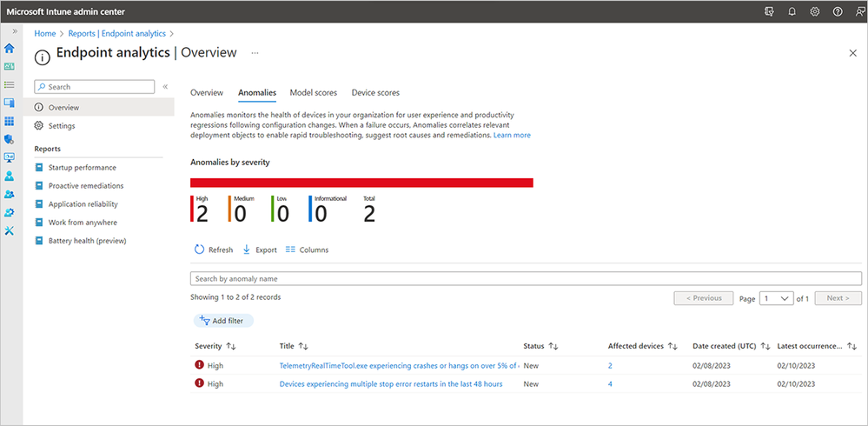Close the Endpoint analytics blade
This screenshot has width=868, height=426.
coord(853,53)
